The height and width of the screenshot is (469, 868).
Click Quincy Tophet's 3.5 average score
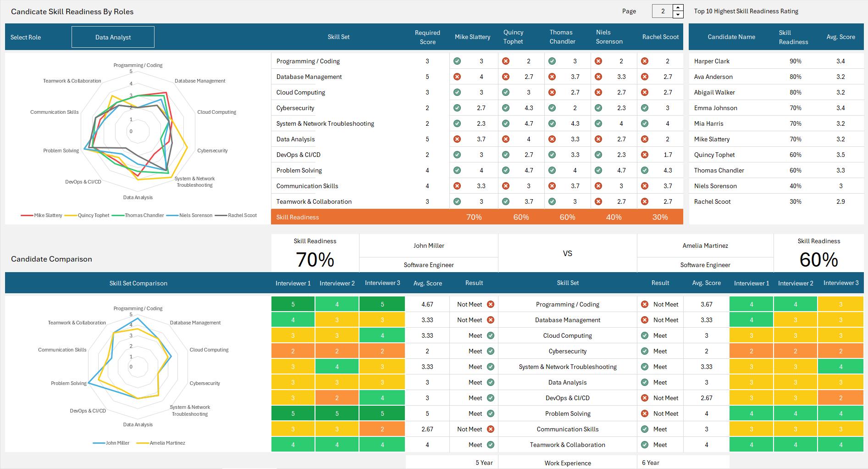point(840,155)
